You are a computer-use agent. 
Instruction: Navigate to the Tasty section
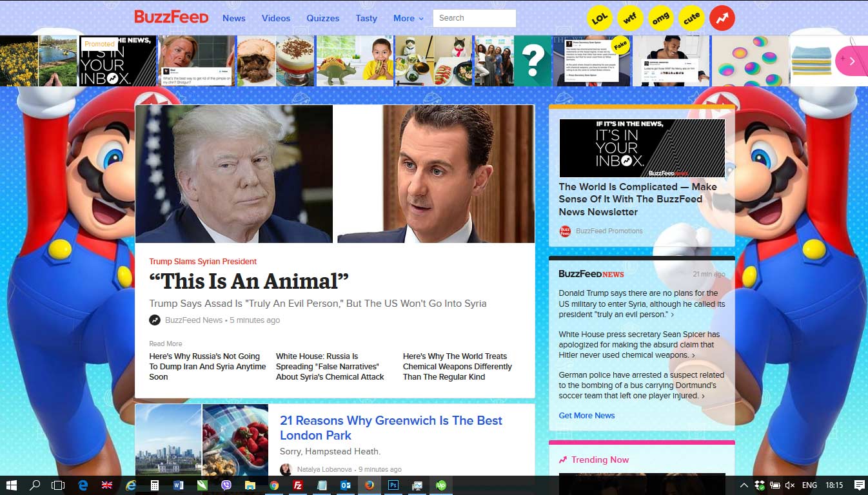coord(366,18)
